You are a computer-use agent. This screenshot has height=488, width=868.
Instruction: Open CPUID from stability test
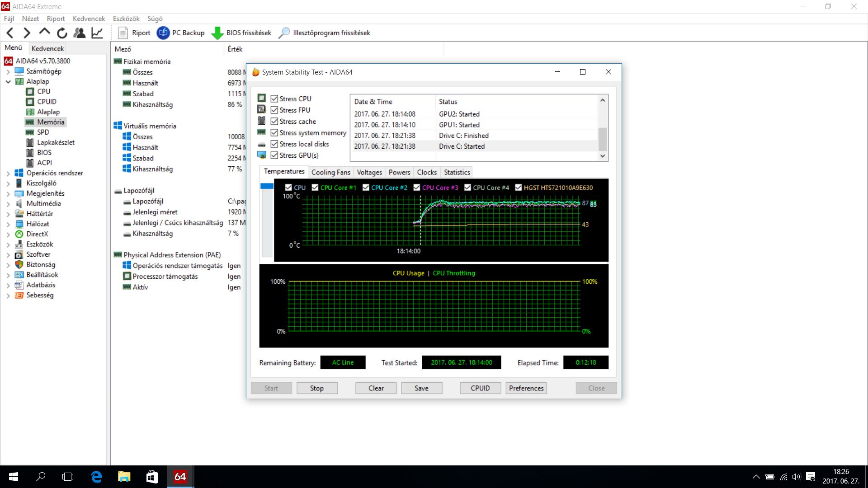click(480, 388)
